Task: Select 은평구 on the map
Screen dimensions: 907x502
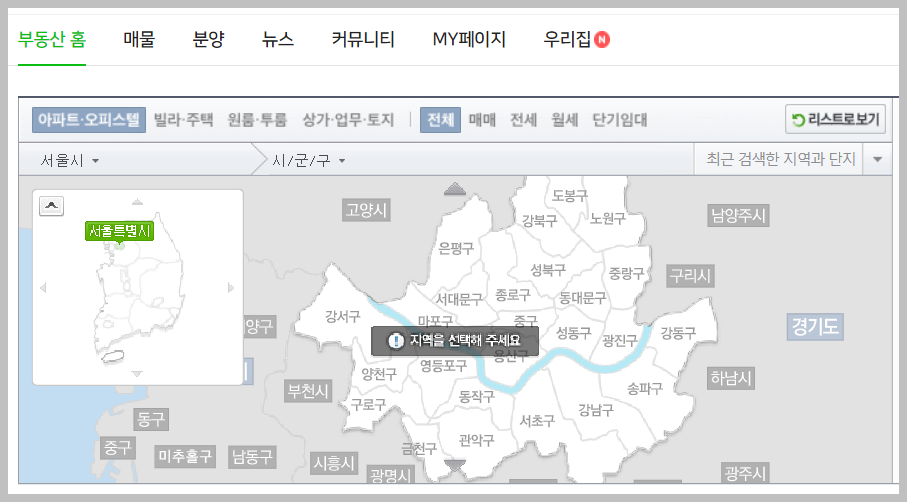Action: (456, 248)
